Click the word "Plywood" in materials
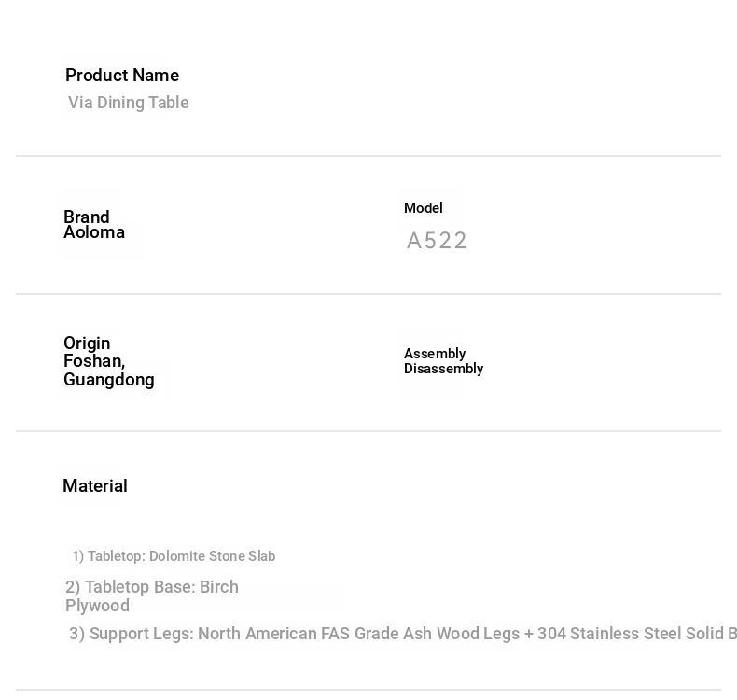Image resolution: width=737 pixels, height=700 pixels. (97, 606)
